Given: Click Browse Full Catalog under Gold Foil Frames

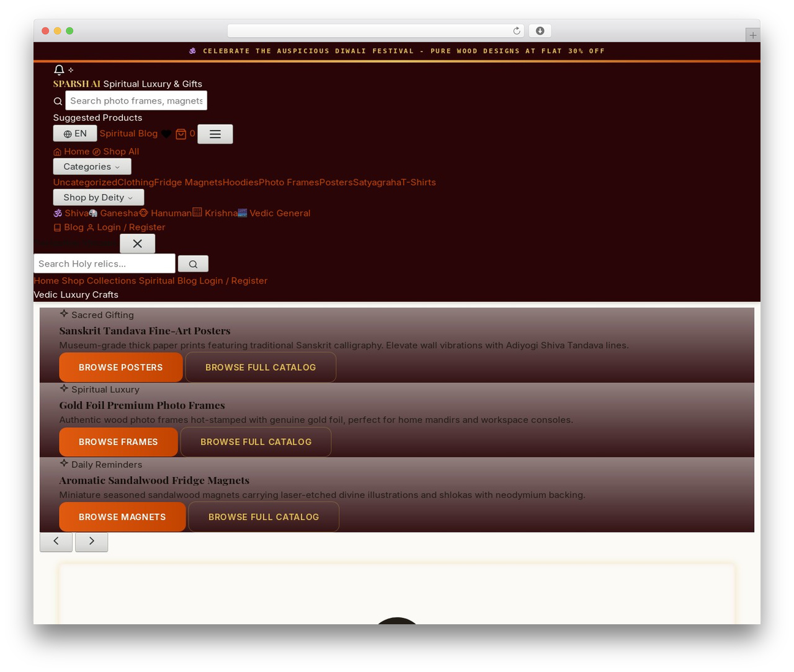Looking at the screenshot, I should (256, 442).
